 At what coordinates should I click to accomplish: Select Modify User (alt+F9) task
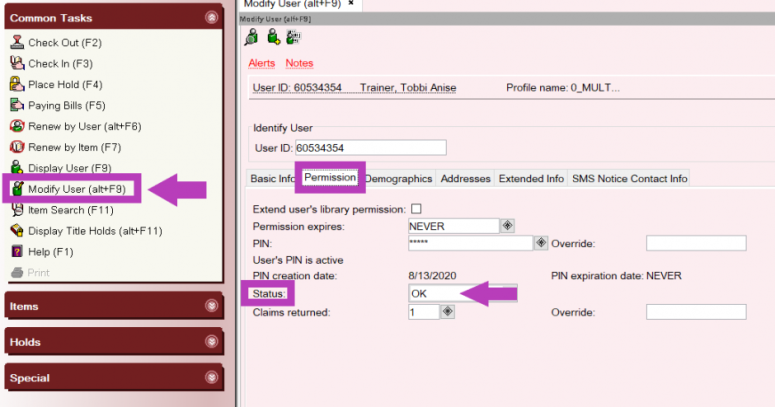pos(77,189)
